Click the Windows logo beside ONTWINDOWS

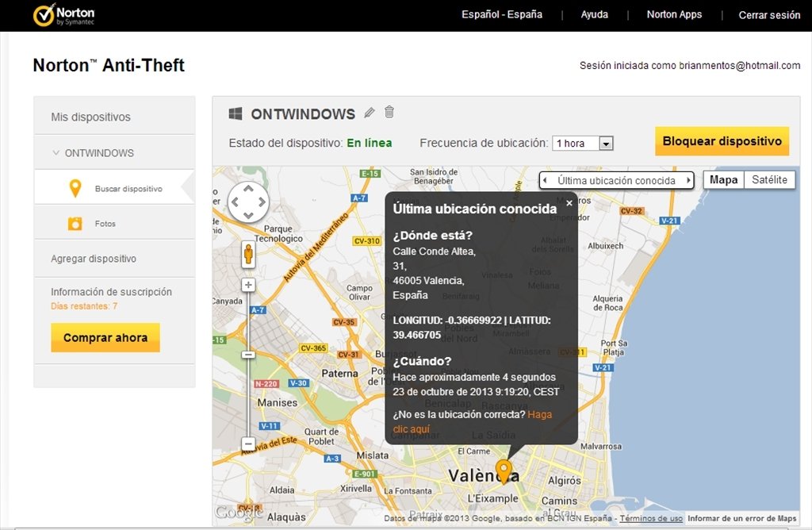coord(236,114)
